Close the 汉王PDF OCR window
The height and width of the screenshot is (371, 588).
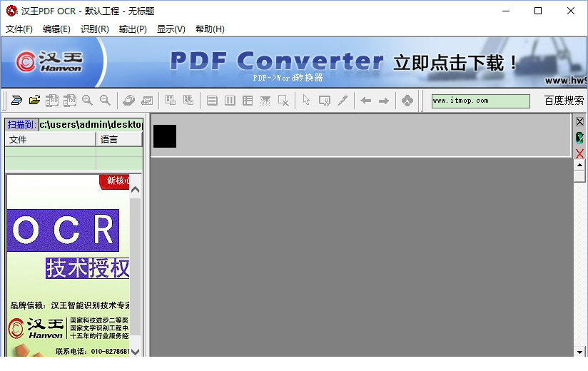(571, 11)
